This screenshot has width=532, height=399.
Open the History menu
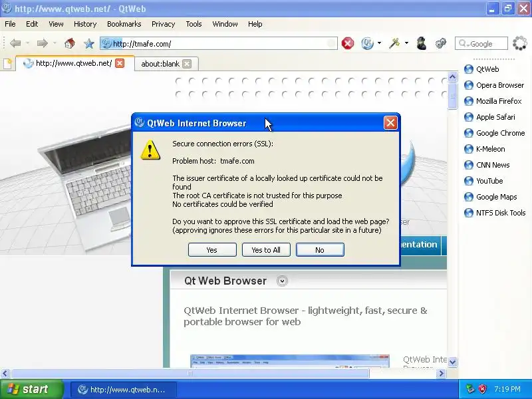point(85,24)
